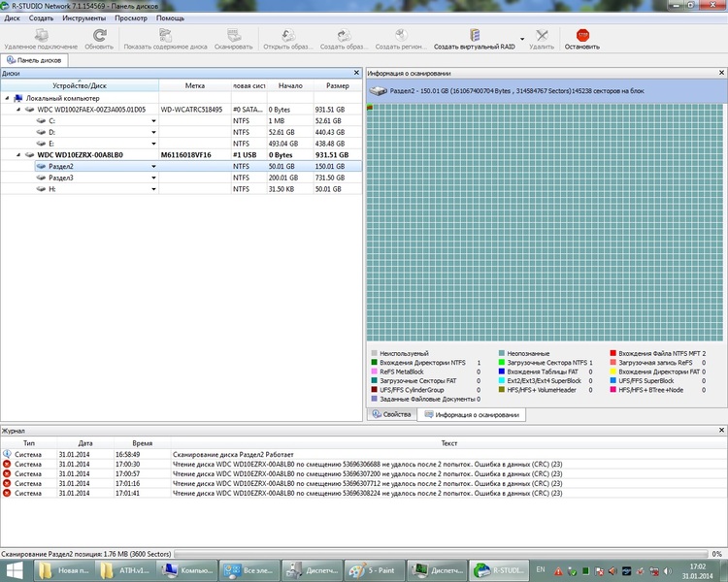Screen dimensions: 728x582
Task: Open the Просмотр menu
Action: point(131,18)
